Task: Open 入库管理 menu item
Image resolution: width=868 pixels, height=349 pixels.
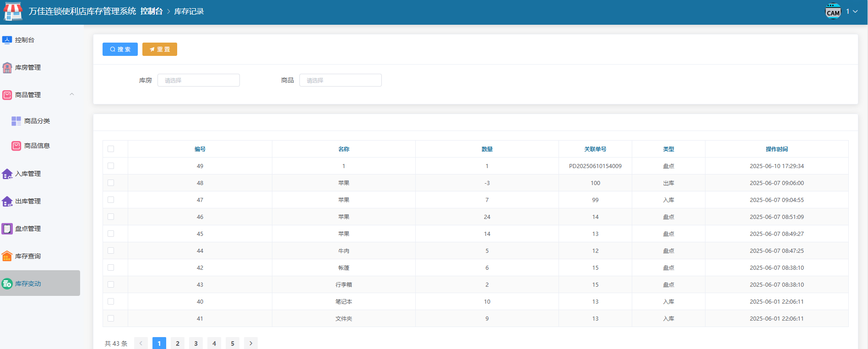Action: pyautogui.click(x=40, y=174)
